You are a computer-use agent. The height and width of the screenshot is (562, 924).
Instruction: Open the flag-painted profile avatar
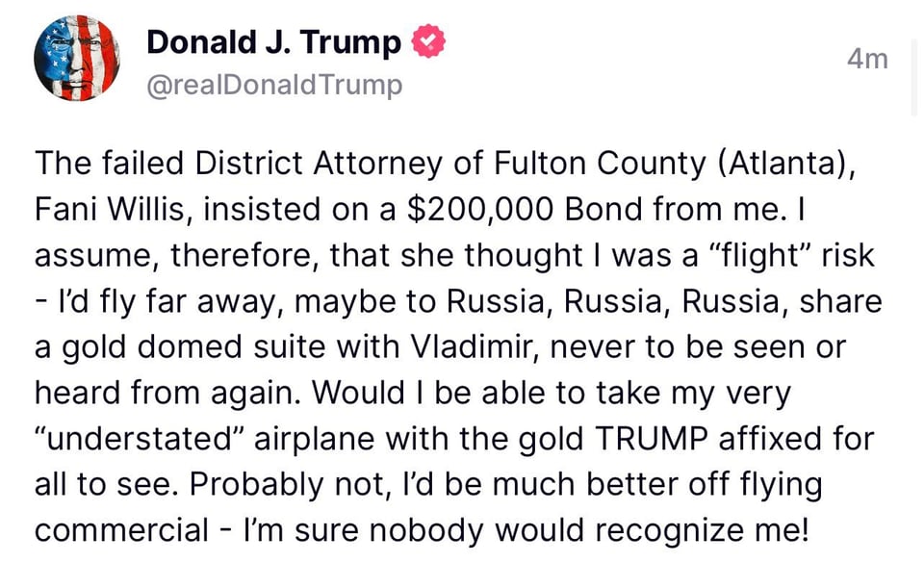coord(77,59)
